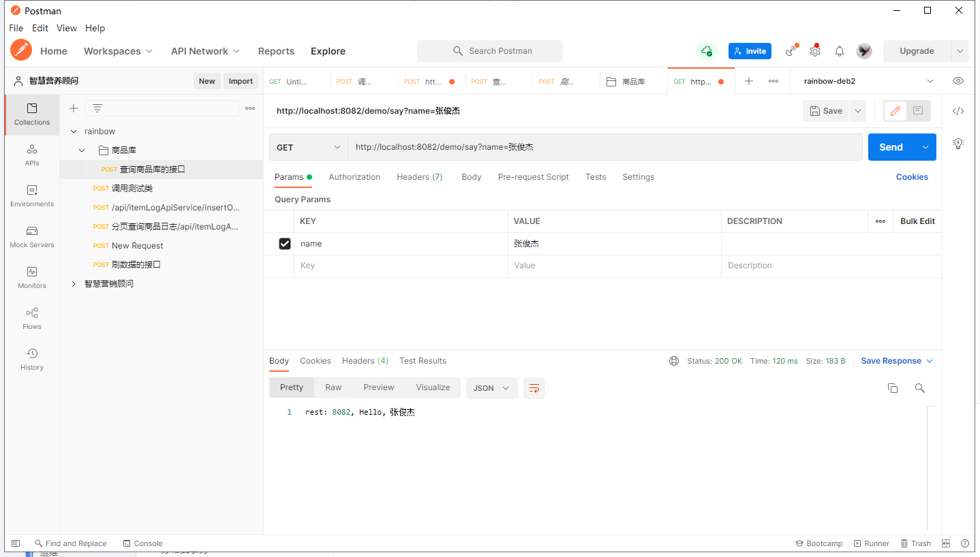Select the Raw response view
Screen dimensions: 980x557
[x=333, y=387]
